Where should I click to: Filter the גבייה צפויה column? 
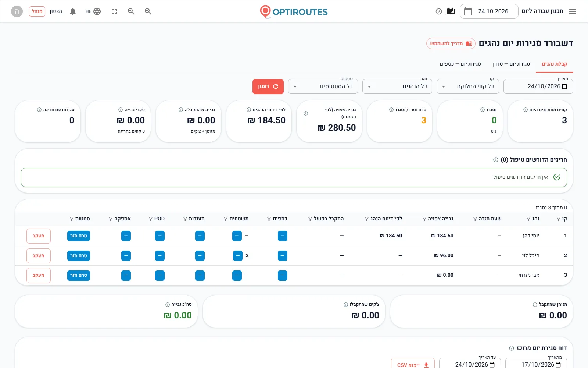tap(424, 219)
